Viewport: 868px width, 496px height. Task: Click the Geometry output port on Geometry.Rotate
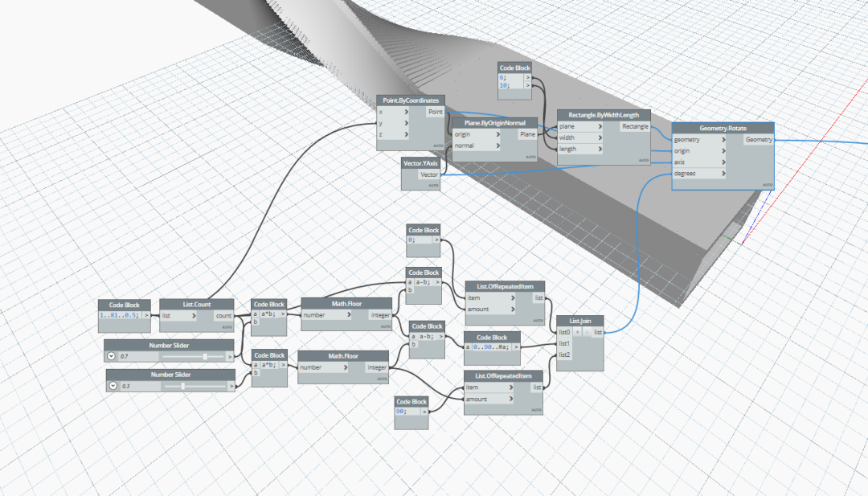pyautogui.click(x=758, y=140)
